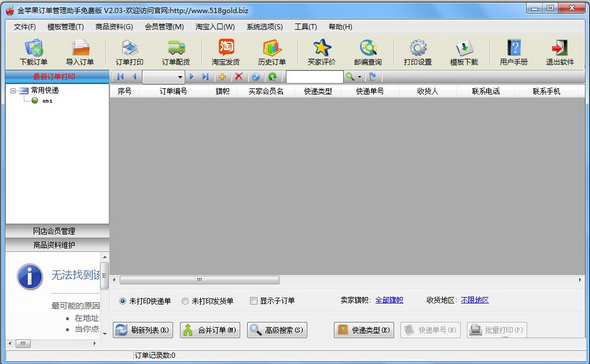Viewport: 590px width, 364px height.
Task: Click the 退出软件 exit icon
Action: click(560, 49)
